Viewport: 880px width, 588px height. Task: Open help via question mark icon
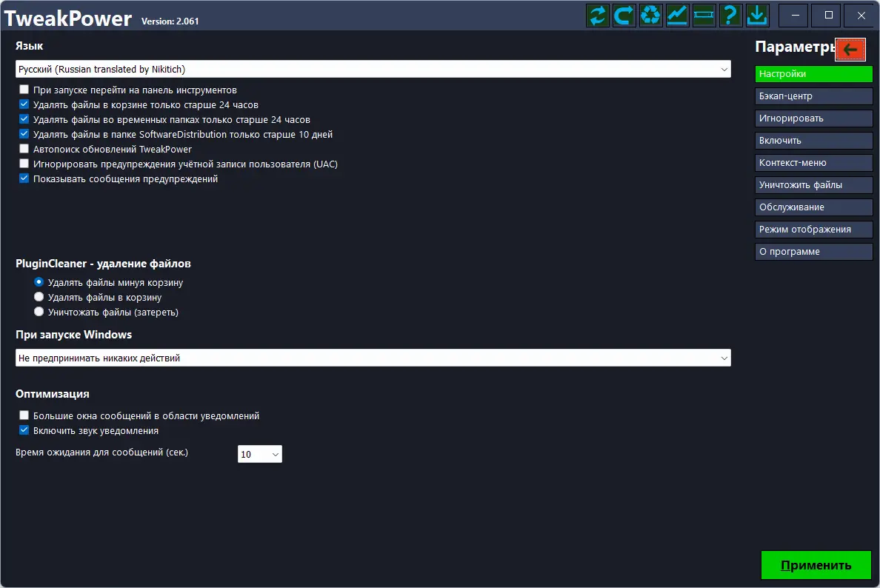730,15
